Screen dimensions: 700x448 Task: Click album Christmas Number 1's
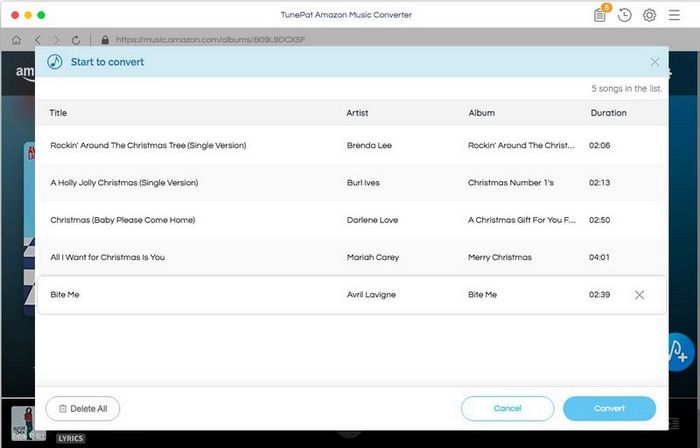pyautogui.click(x=511, y=183)
